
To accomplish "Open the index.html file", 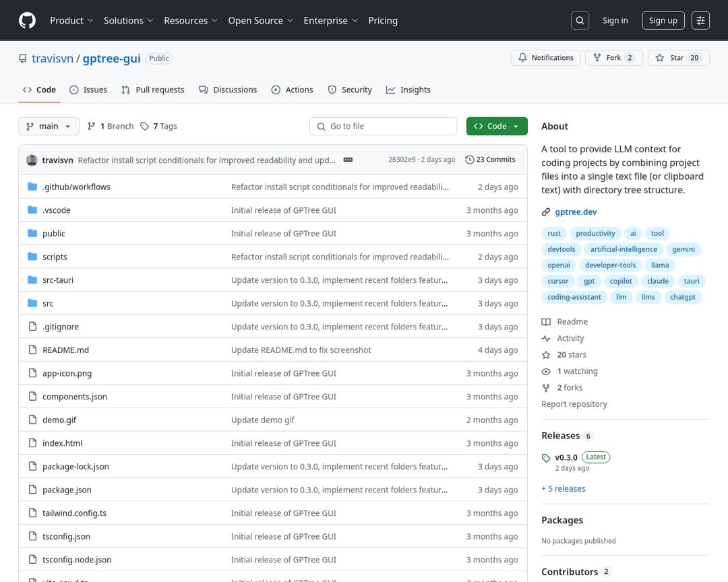I will tap(62, 443).
